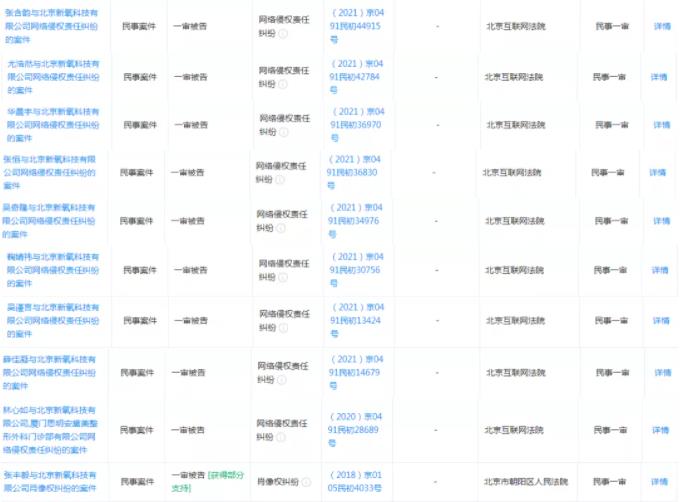Open 鞠婧祎 case title link
Screen dimensions: 681x502
coord(53,270)
